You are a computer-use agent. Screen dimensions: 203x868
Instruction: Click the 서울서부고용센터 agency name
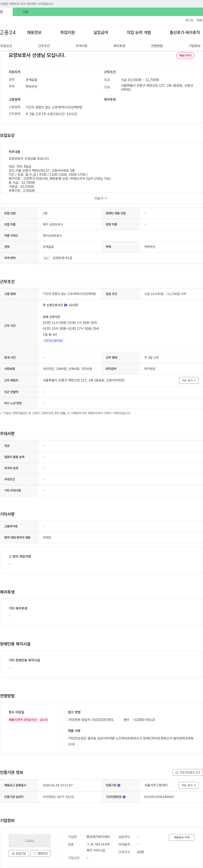156,785
